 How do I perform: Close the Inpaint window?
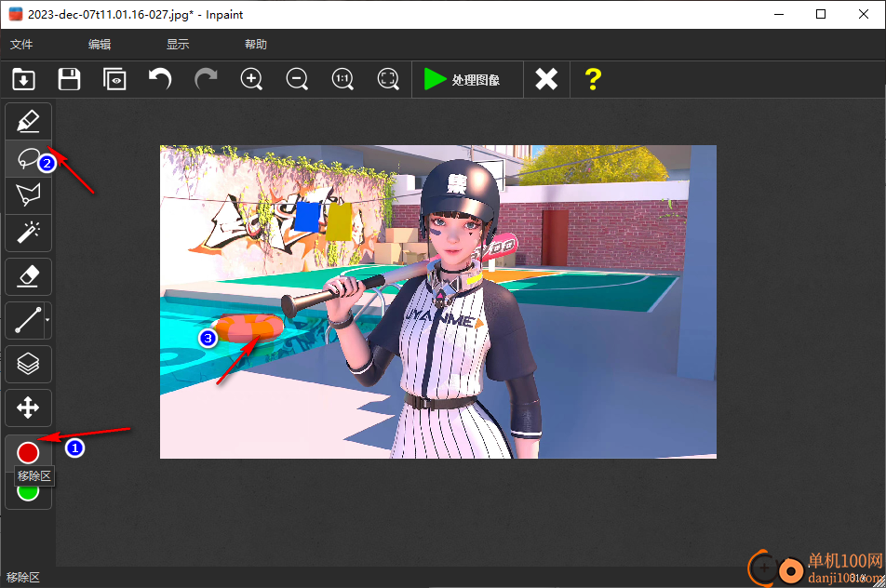864,14
